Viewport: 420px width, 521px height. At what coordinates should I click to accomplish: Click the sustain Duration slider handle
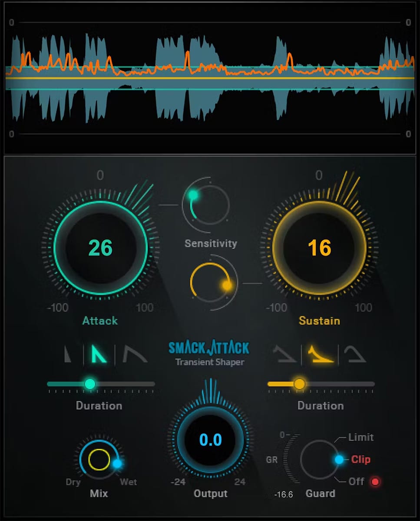pyautogui.click(x=299, y=384)
